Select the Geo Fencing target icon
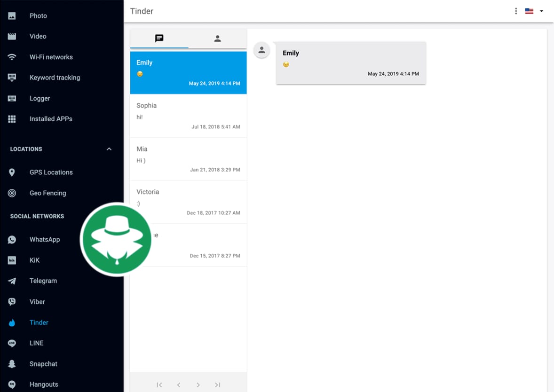 12,193
